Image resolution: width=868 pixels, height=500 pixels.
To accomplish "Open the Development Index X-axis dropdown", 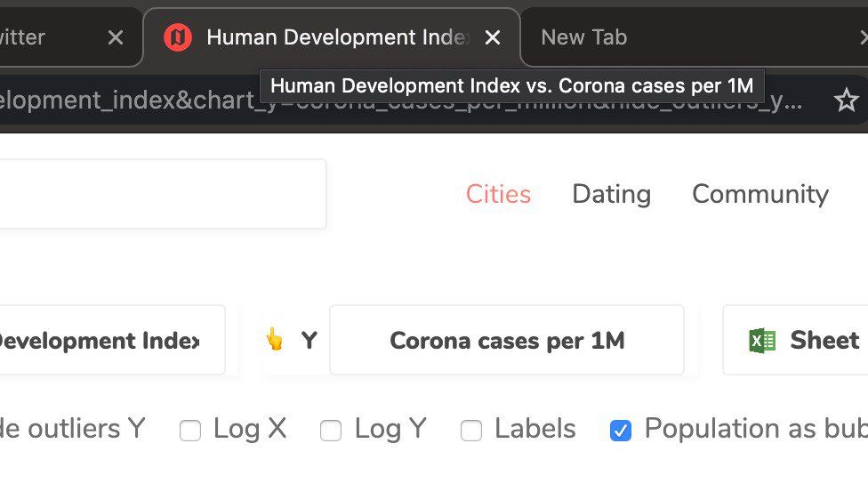I will [107, 340].
